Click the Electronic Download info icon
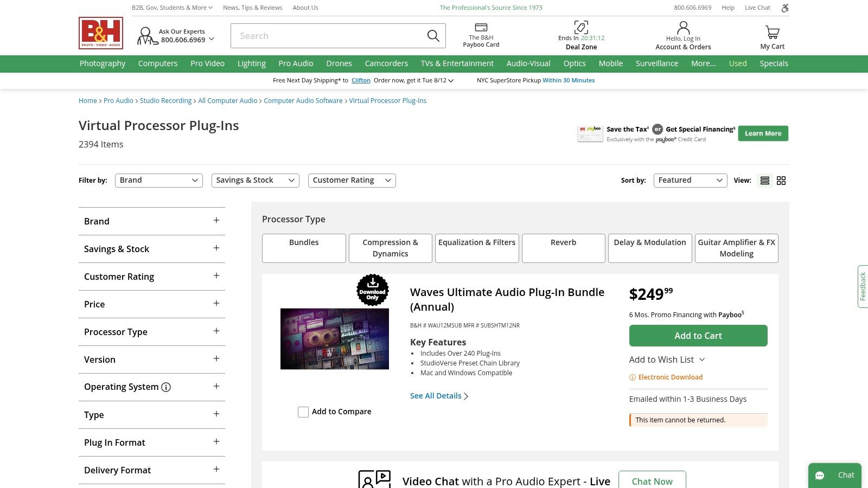868x488 pixels. pyautogui.click(x=632, y=377)
